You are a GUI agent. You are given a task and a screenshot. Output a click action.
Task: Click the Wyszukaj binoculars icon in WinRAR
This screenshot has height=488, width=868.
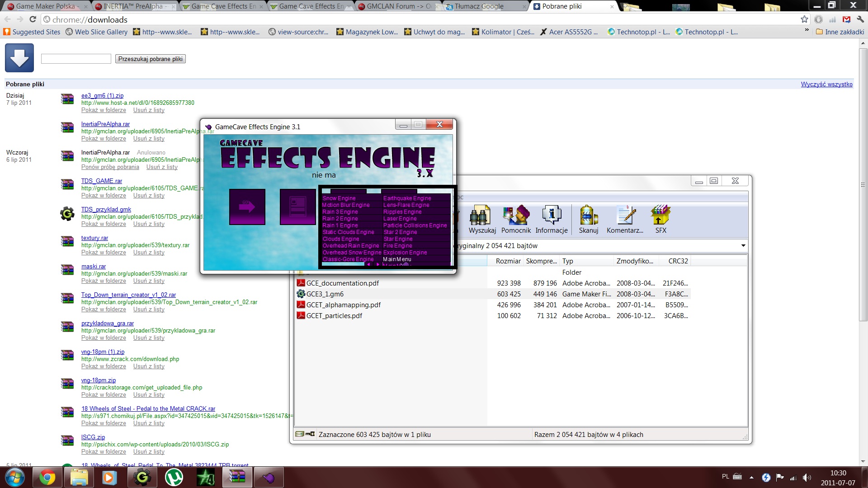[x=481, y=216]
